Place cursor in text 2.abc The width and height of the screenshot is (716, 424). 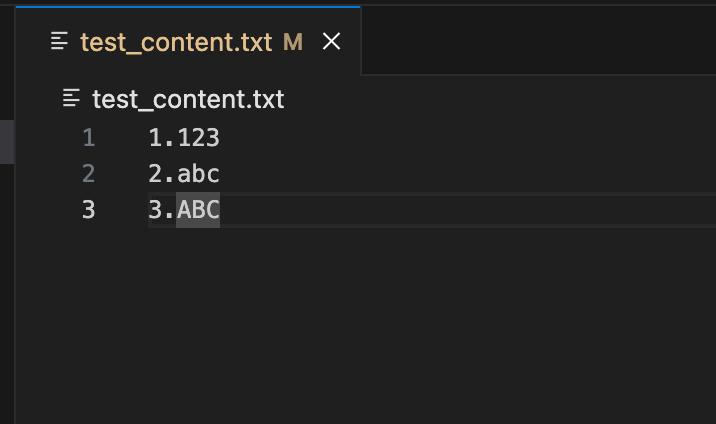pyautogui.click(x=184, y=173)
